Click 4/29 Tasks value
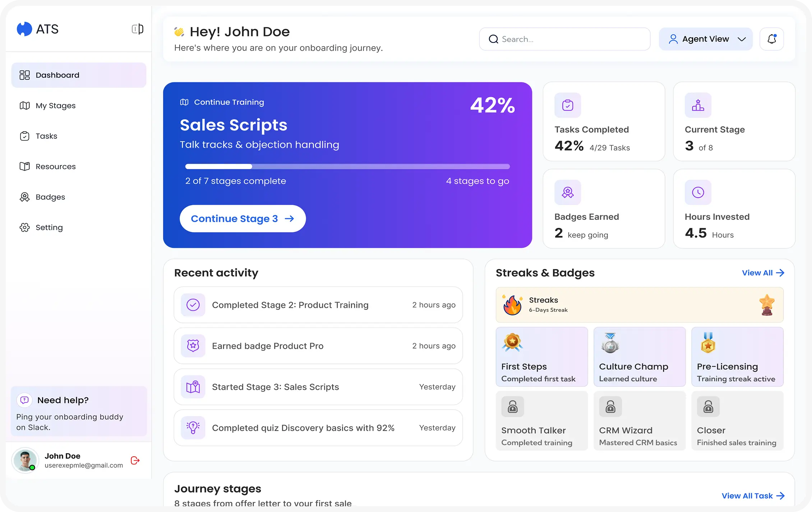The width and height of the screenshot is (812, 512). tap(610, 148)
